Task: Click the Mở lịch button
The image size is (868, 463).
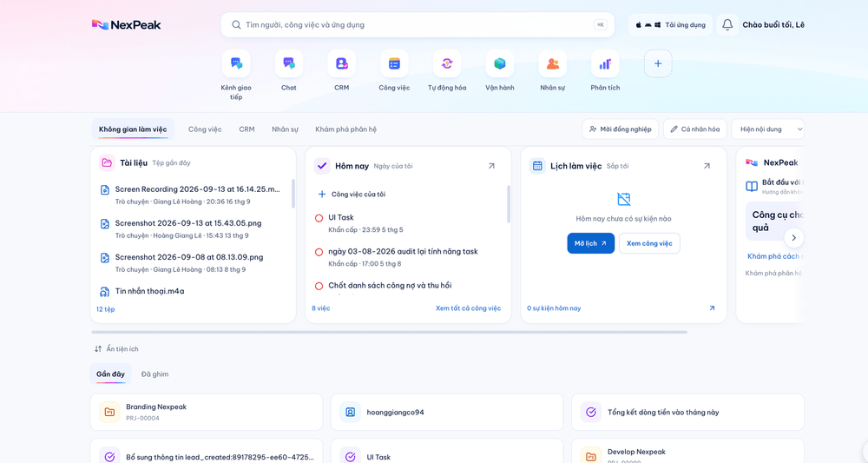Action: (590, 243)
